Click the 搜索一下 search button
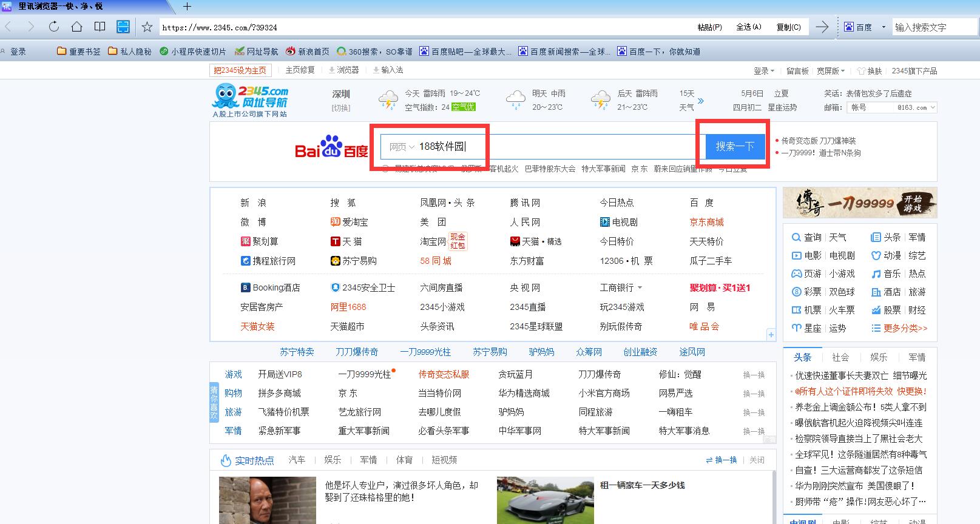 pyautogui.click(x=734, y=146)
